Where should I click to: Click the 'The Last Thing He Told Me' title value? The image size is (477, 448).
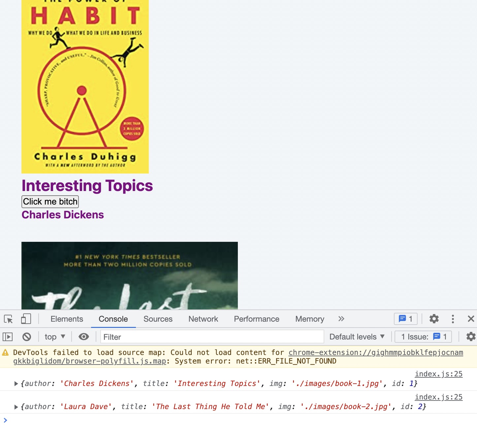210,407
